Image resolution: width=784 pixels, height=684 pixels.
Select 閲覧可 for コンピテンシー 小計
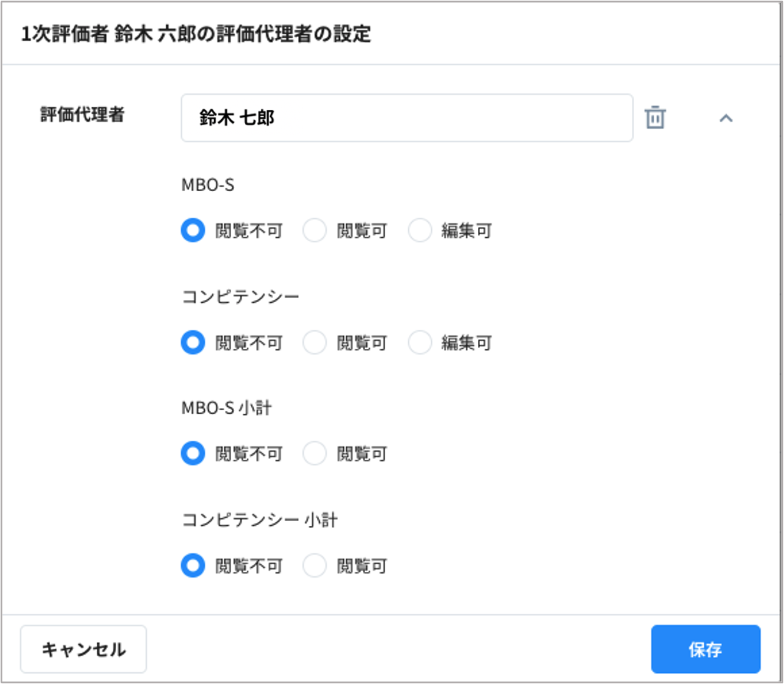314,565
